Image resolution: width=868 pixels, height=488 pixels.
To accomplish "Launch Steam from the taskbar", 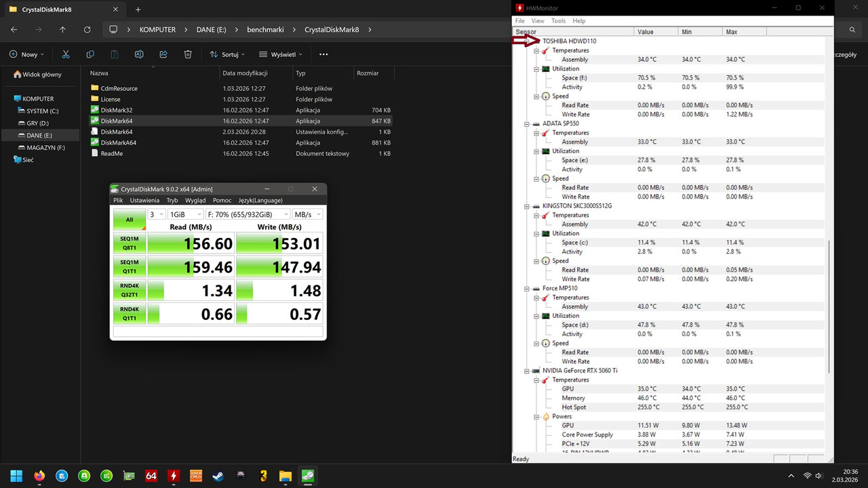I will (218, 476).
